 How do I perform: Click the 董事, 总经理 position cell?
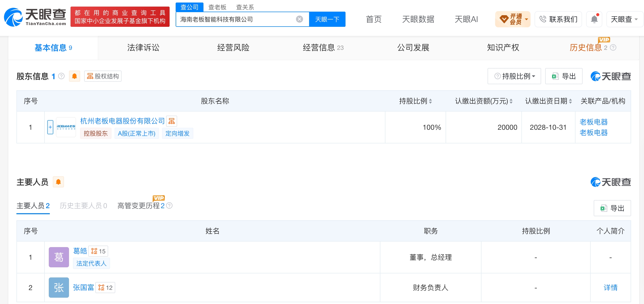[431, 257]
